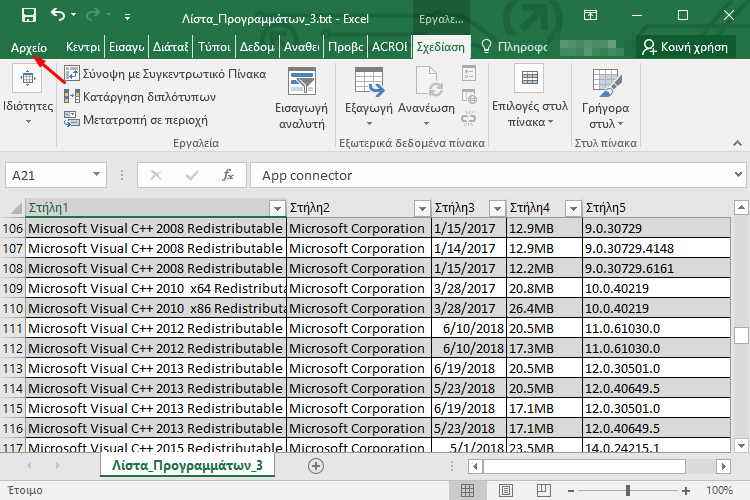Expand the Εξαγωγή dropdown arrow
The width and height of the screenshot is (750, 500).
[x=369, y=123]
